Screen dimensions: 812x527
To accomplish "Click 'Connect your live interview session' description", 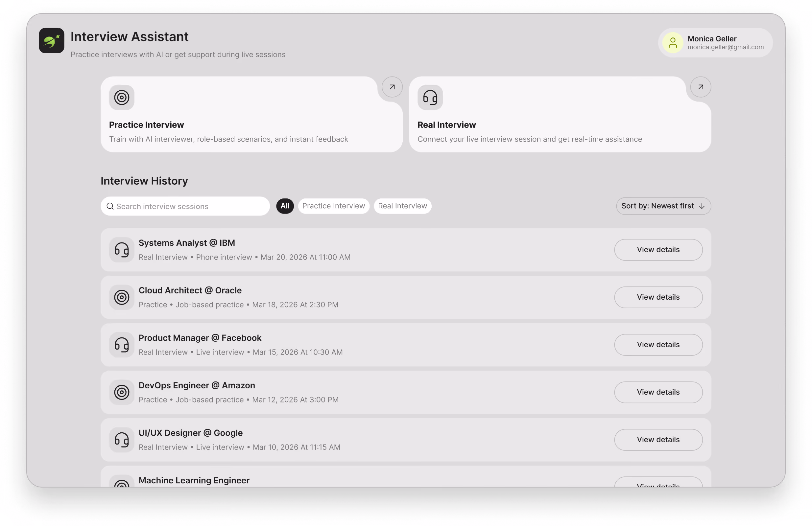I will pyautogui.click(x=530, y=139).
